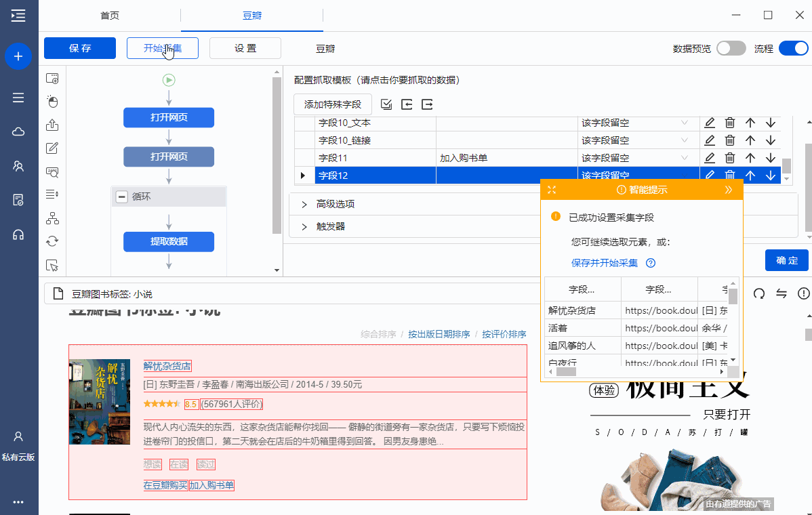Toggle the 流程 switch
Image resolution: width=812 pixels, height=515 pixels.
coord(793,48)
